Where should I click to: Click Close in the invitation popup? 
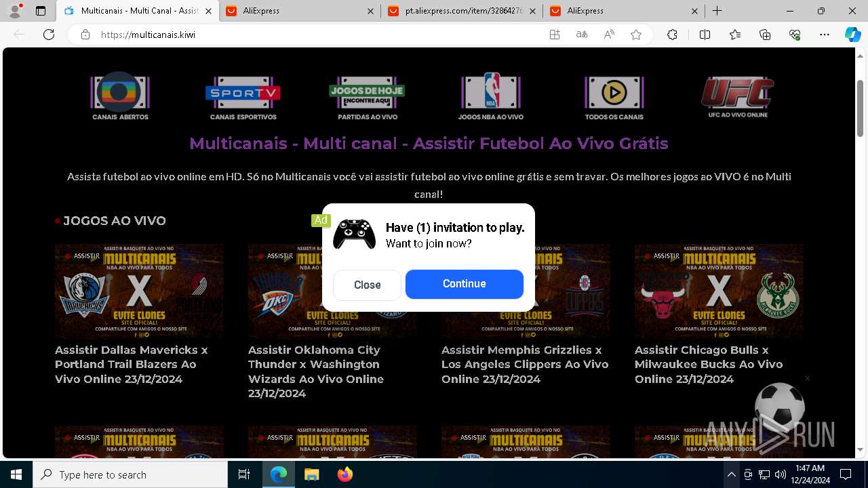pos(367,285)
